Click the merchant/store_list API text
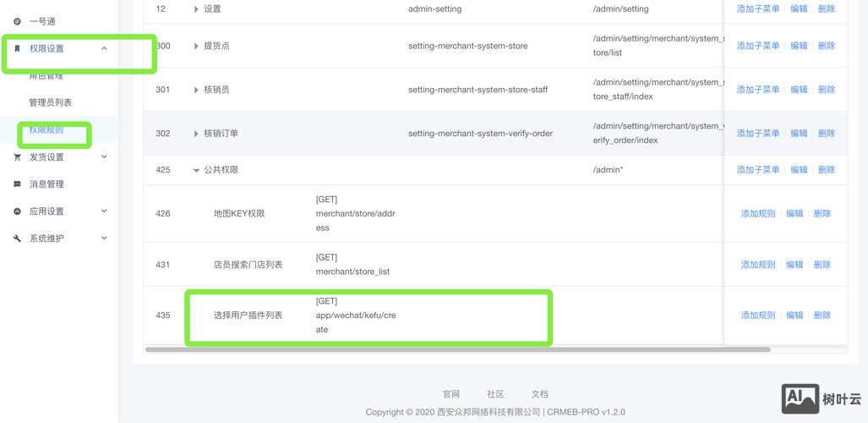 [x=352, y=272]
